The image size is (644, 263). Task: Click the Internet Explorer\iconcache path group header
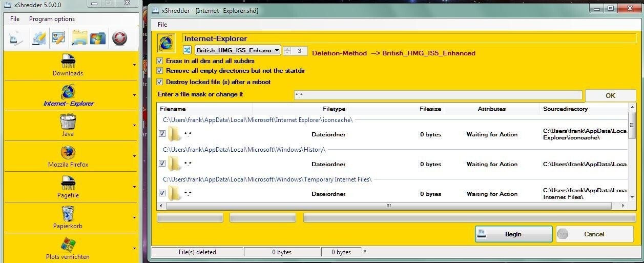[x=258, y=120]
